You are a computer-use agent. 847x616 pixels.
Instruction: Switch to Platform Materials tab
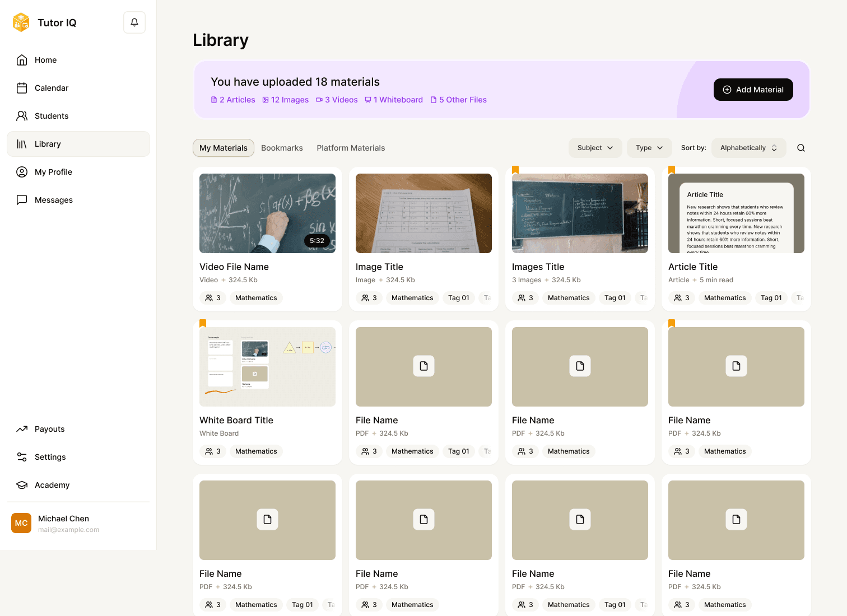(x=351, y=148)
